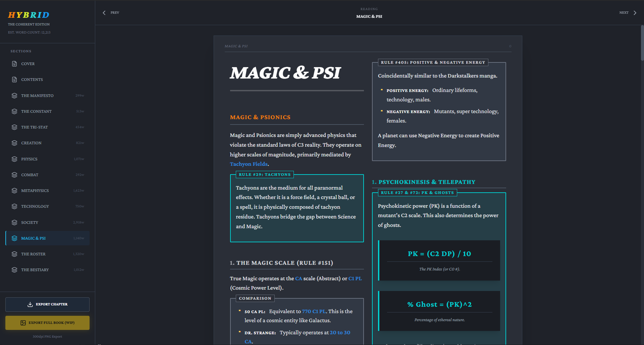644x345 pixels.
Task: Click the EXPORT CHAPTER button label
Action: click(x=52, y=304)
